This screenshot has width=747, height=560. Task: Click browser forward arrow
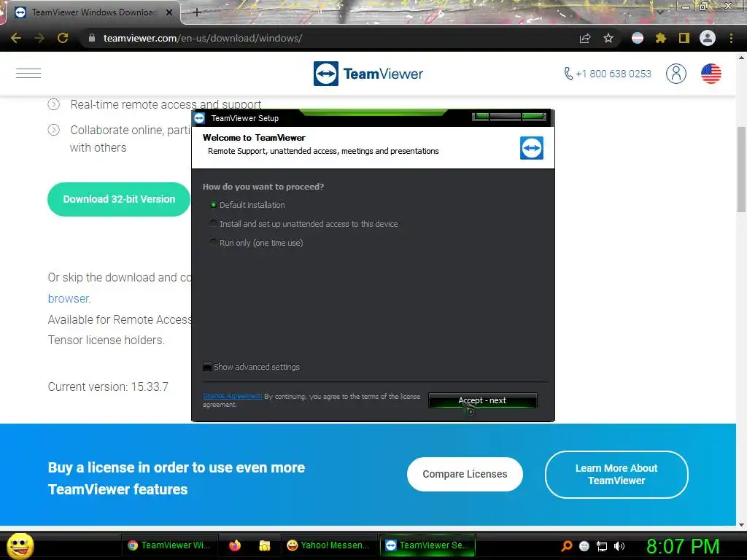39,38
